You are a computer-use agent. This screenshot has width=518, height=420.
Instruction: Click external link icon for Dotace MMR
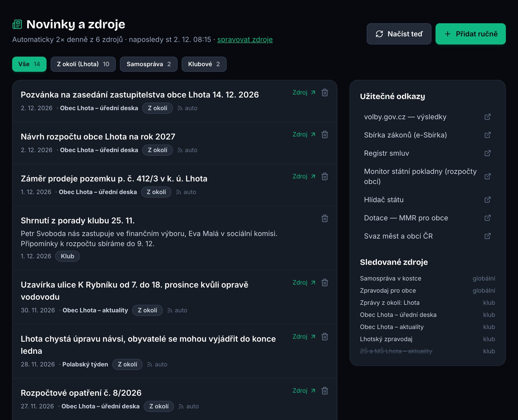coord(488,218)
